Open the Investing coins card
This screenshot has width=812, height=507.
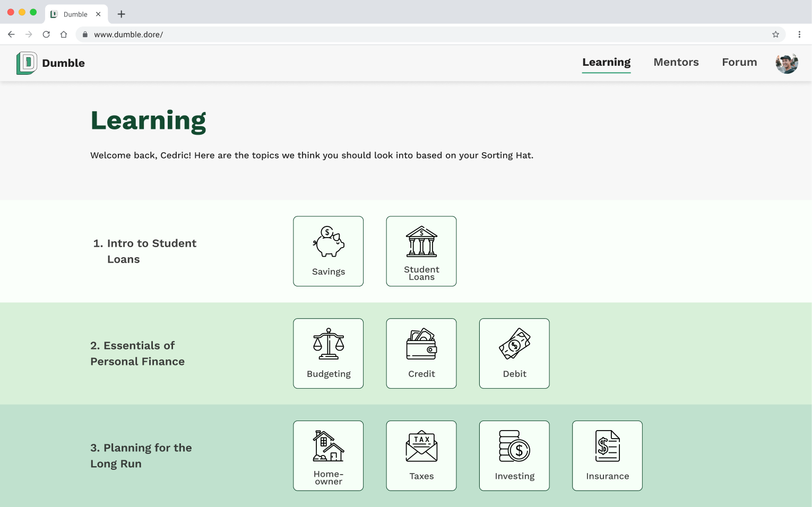coord(514,456)
